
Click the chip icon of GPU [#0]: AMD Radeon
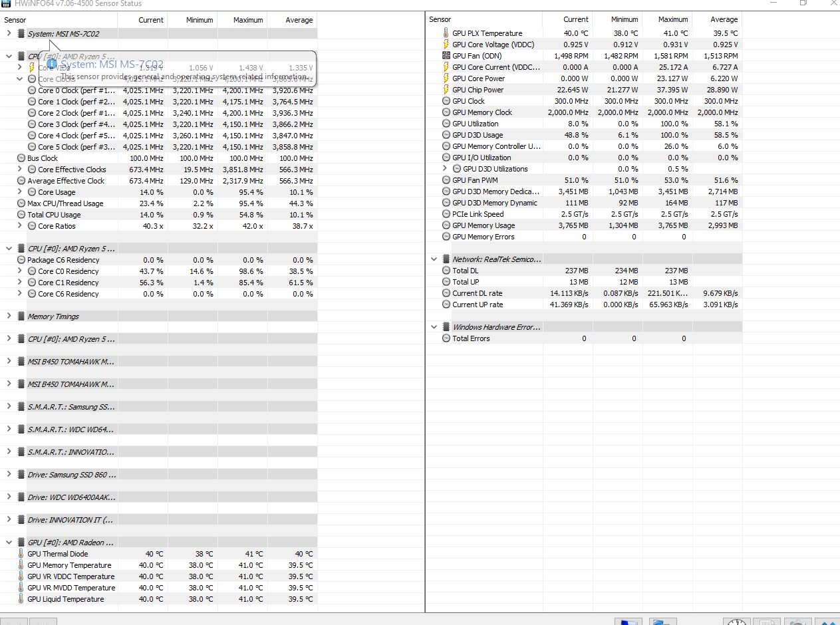(x=21, y=543)
